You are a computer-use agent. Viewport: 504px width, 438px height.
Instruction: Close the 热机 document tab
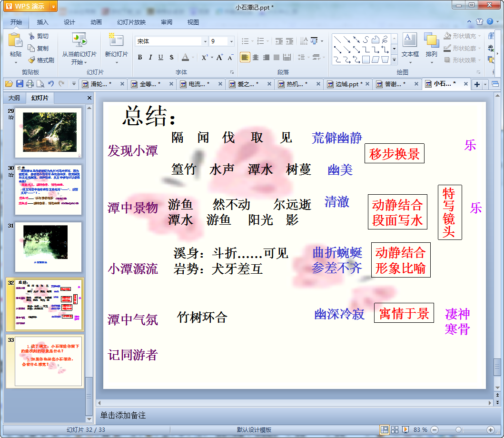click(318, 84)
